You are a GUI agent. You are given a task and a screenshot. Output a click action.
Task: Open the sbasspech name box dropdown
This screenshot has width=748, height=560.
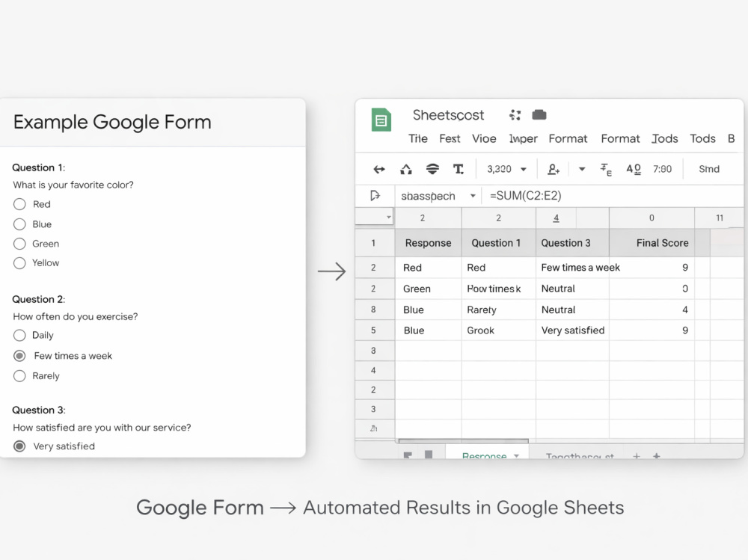tap(473, 196)
